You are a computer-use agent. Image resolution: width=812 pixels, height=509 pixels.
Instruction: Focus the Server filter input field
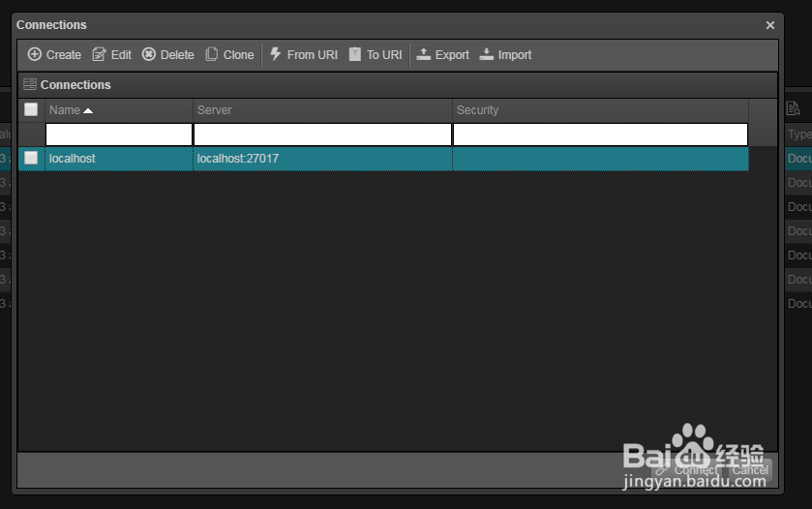(322, 135)
